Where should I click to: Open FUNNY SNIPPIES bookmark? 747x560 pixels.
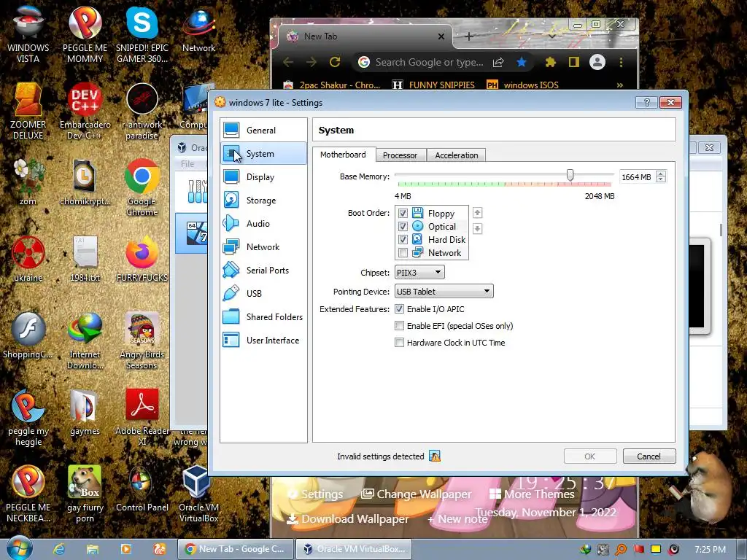tap(433, 85)
